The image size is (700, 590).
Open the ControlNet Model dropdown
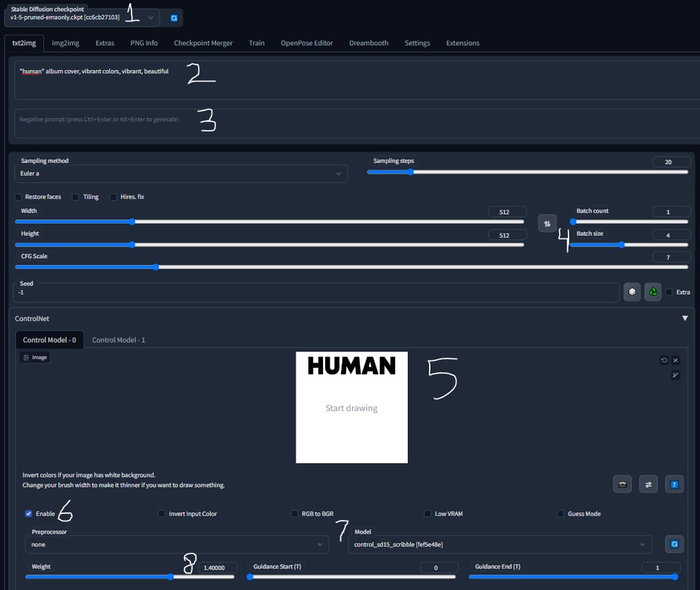pos(500,545)
